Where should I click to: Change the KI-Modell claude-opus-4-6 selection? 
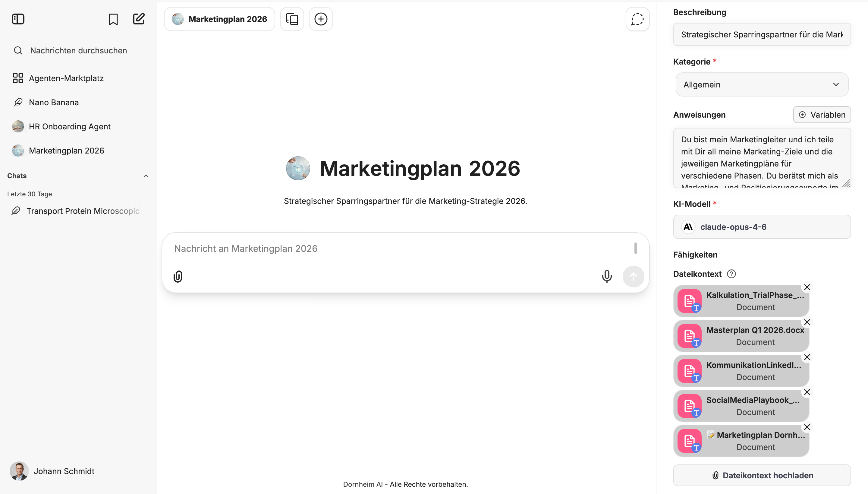[762, 227]
